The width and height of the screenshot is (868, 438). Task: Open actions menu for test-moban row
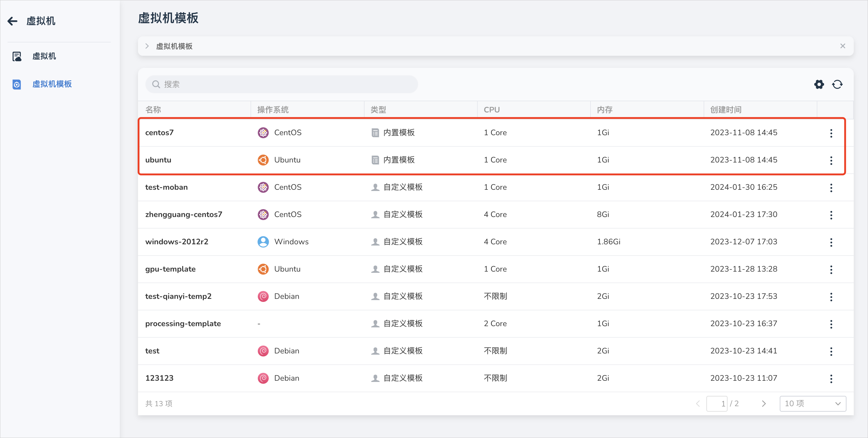[831, 188]
